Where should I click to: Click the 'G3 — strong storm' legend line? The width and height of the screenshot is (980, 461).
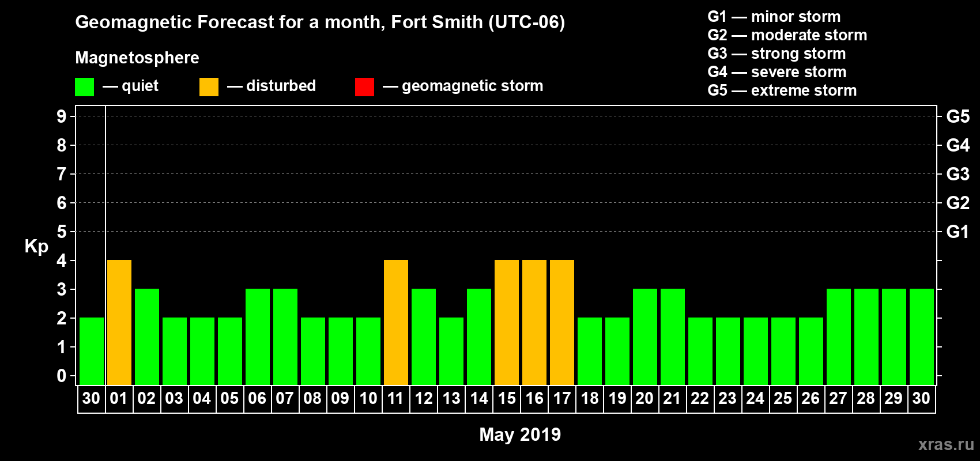click(x=777, y=54)
